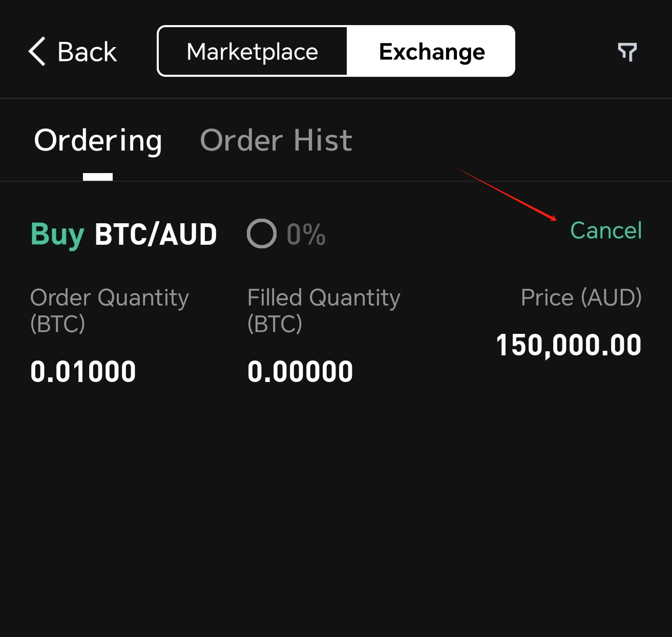The height and width of the screenshot is (637, 672).
Task: Click the Price (AUD) column header
Action: click(x=581, y=297)
